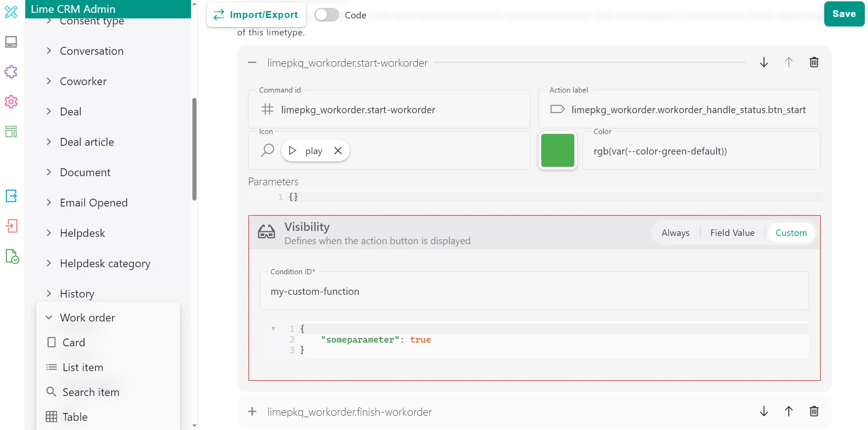Open Work order Card view
The height and width of the screenshot is (430, 868).
(74, 343)
